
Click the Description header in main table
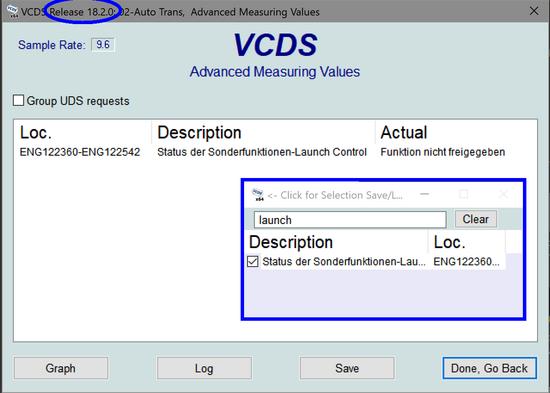[199, 133]
